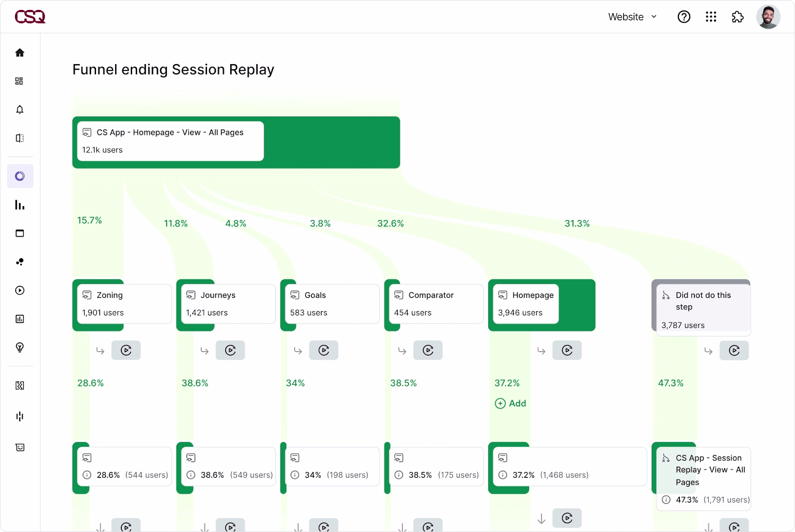Click the replay button below 37.2% (1,468 users) card

(567, 518)
